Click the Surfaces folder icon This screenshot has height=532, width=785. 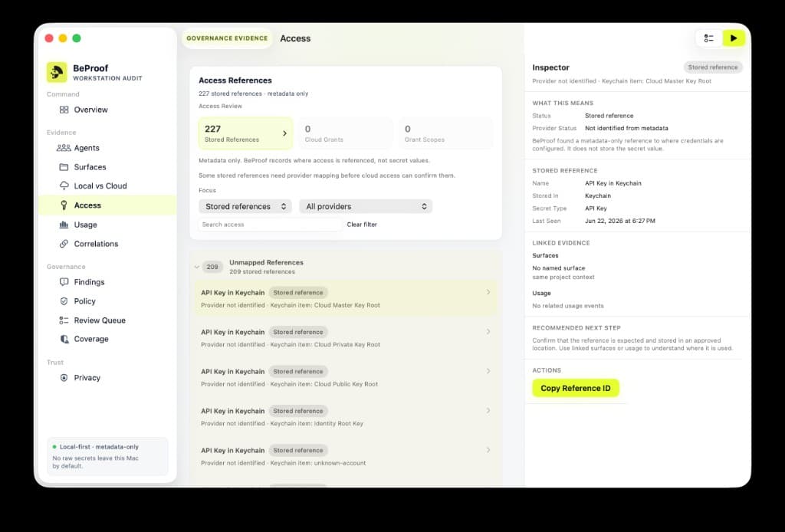[64, 166]
